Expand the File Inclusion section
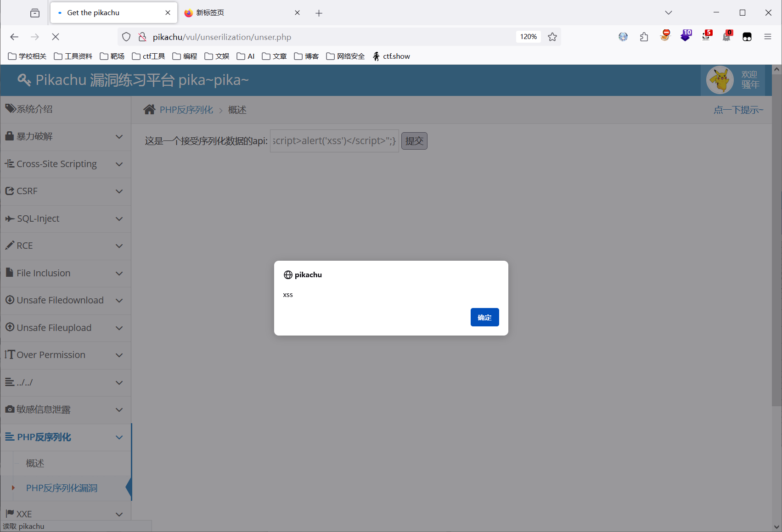 pyautogui.click(x=66, y=273)
